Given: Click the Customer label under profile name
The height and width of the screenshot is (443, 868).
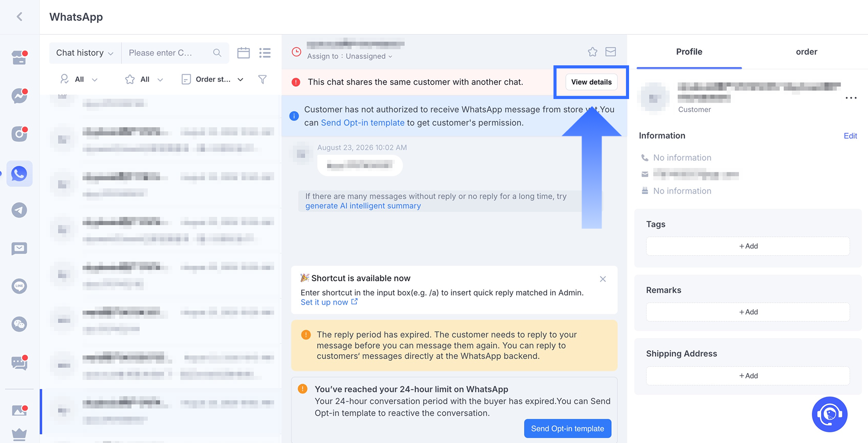Looking at the screenshot, I should pyautogui.click(x=694, y=110).
